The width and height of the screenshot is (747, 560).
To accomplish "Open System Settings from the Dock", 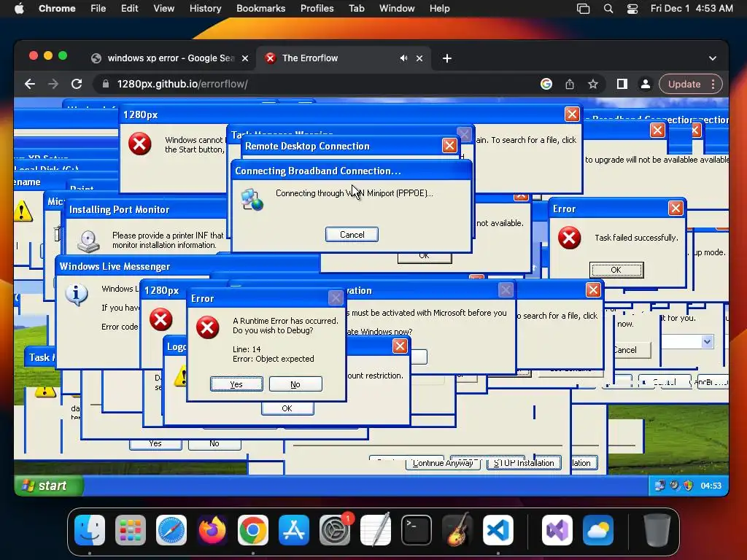I will [335, 530].
